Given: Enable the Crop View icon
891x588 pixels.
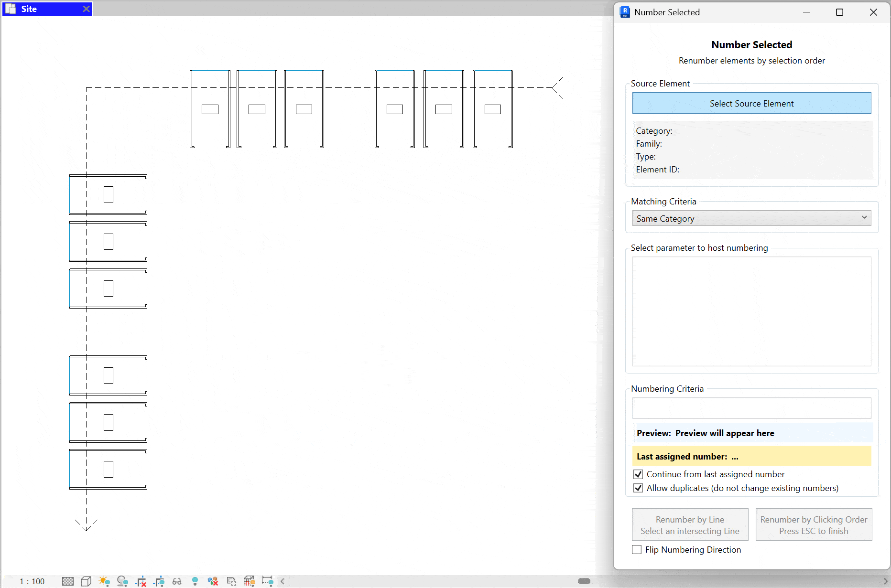Looking at the screenshot, I should click(x=141, y=581).
